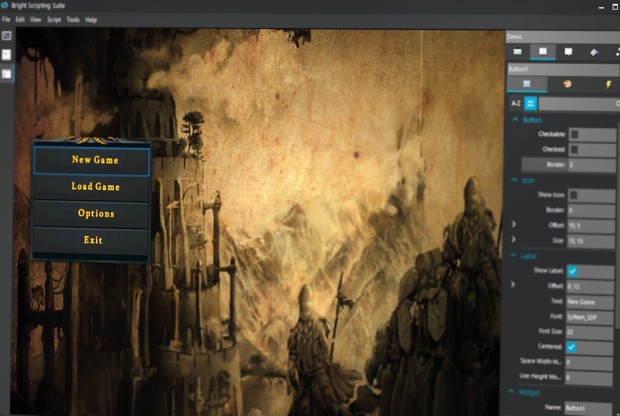Click the New Game menu button

(x=91, y=160)
